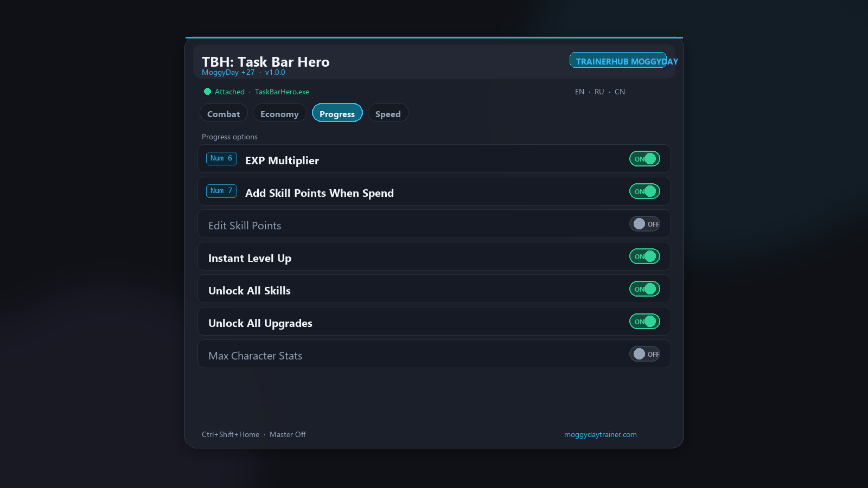
Task: Switch off Unlock All Upgrades
Action: click(x=644, y=322)
